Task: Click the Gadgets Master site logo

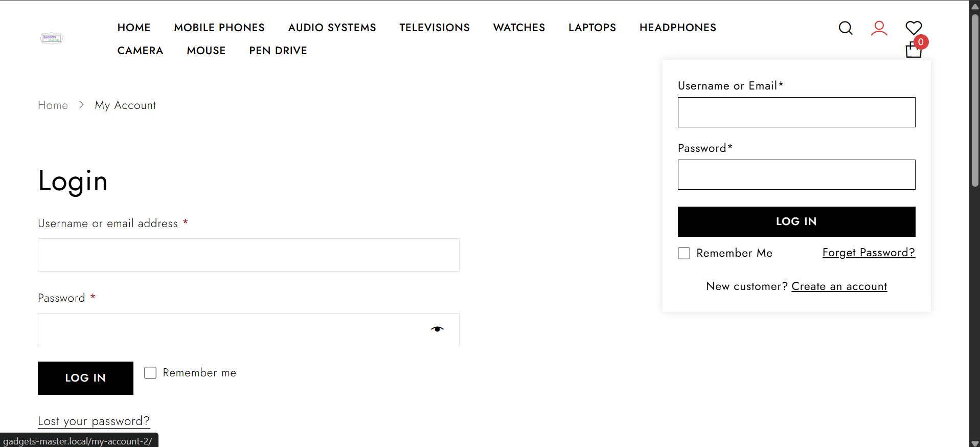Action: 52,38
